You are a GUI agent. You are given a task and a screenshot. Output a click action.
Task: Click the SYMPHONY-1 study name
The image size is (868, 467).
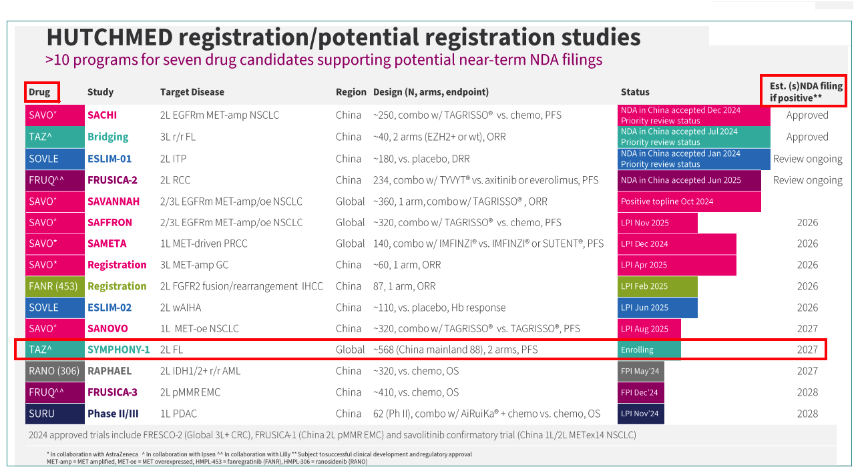118,350
